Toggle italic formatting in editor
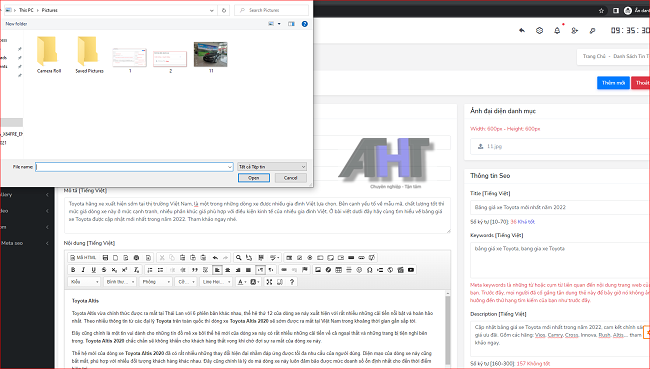 [83, 270]
